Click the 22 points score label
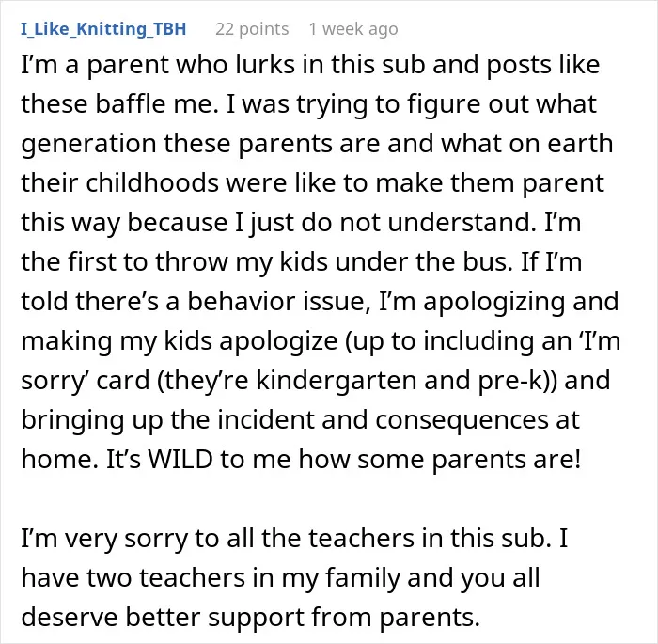This screenshot has height=644, width=658. pos(252,29)
